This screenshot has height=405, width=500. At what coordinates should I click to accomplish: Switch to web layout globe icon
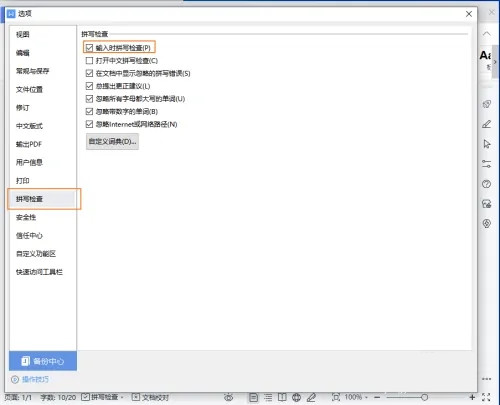point(296,397)
